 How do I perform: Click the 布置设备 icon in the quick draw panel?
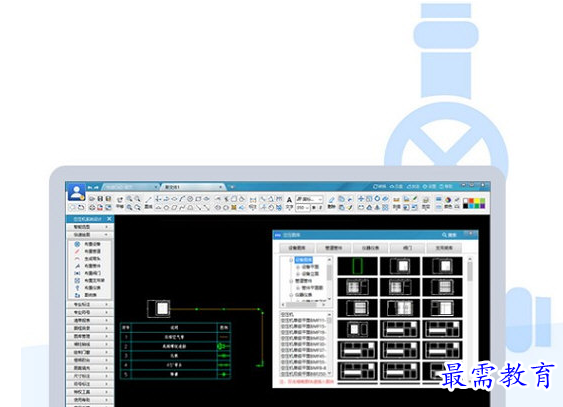tap(77, 244)
